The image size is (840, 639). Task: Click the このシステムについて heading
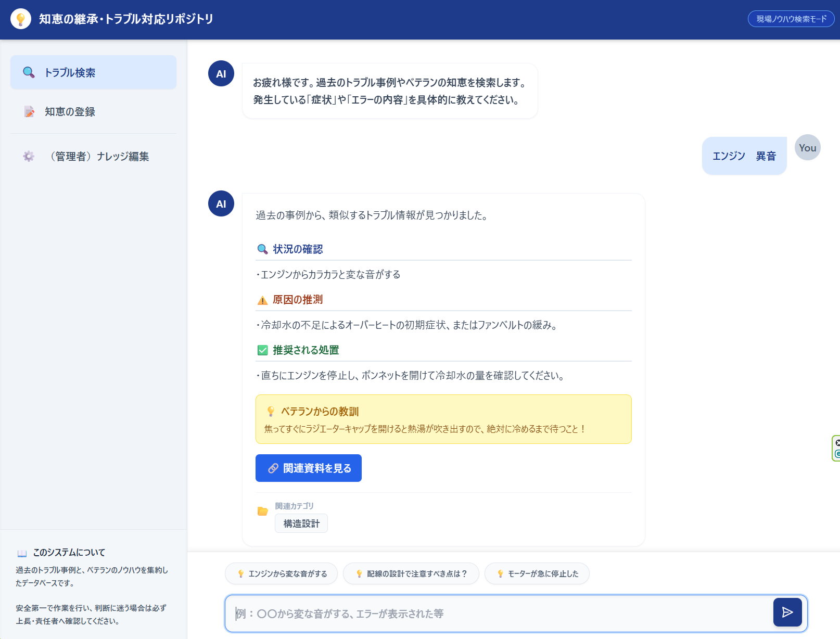tap(69, 552)
